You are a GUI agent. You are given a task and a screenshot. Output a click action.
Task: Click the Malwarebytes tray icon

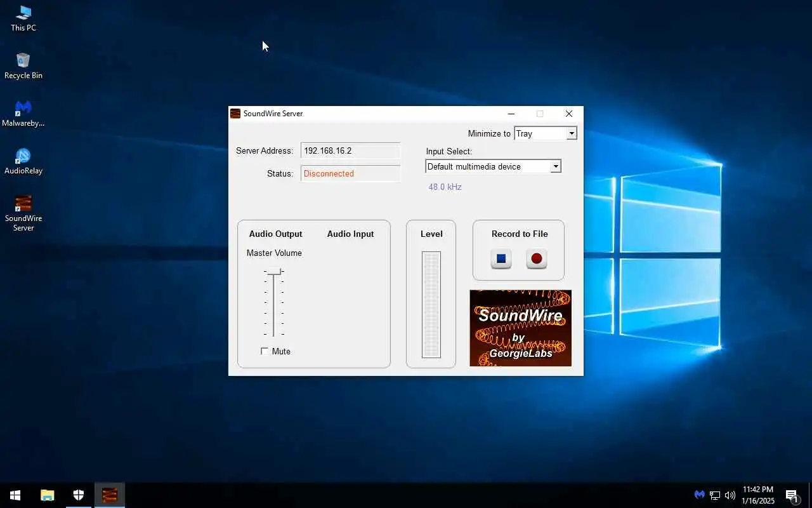coord(699,495)
